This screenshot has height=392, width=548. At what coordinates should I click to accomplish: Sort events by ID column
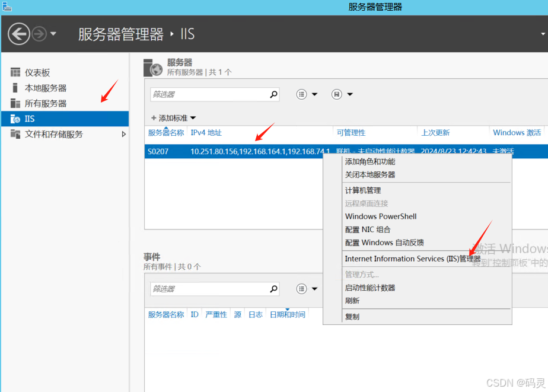195,315
